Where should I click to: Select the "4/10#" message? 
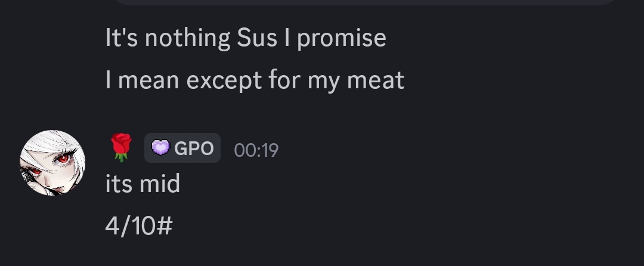coord(138,225)
